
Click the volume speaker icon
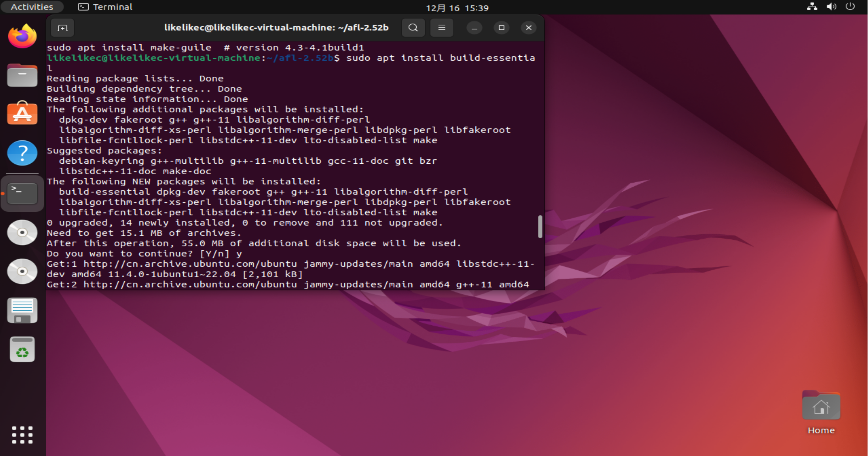pyautogui.click(x=831, y=7)
